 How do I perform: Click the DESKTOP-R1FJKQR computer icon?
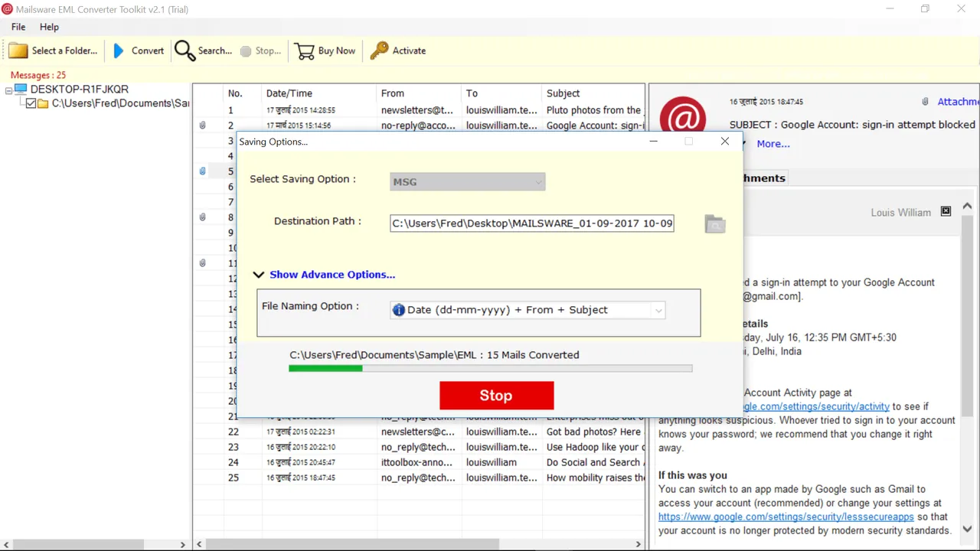point(21,90)
